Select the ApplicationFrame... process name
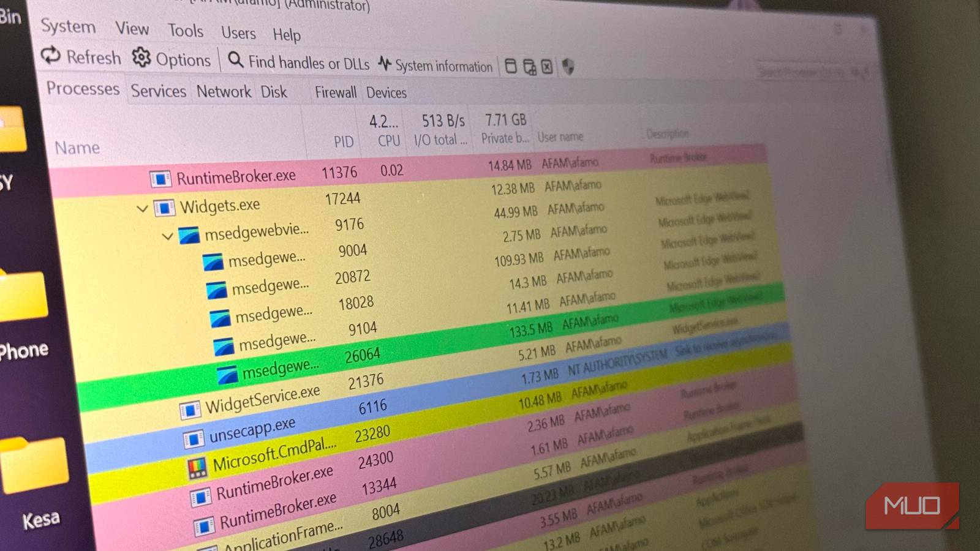Image resolution: width=980 pixels, height=551 pixels. [x=282, y=535]
